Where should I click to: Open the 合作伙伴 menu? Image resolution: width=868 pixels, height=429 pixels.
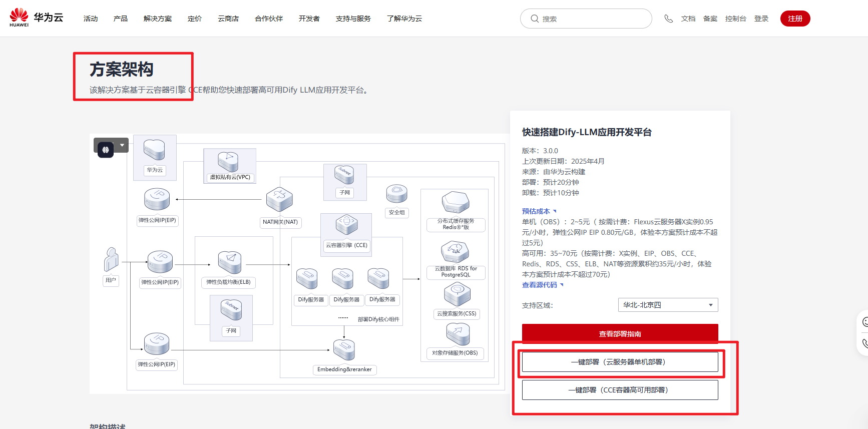pos(269,19)
